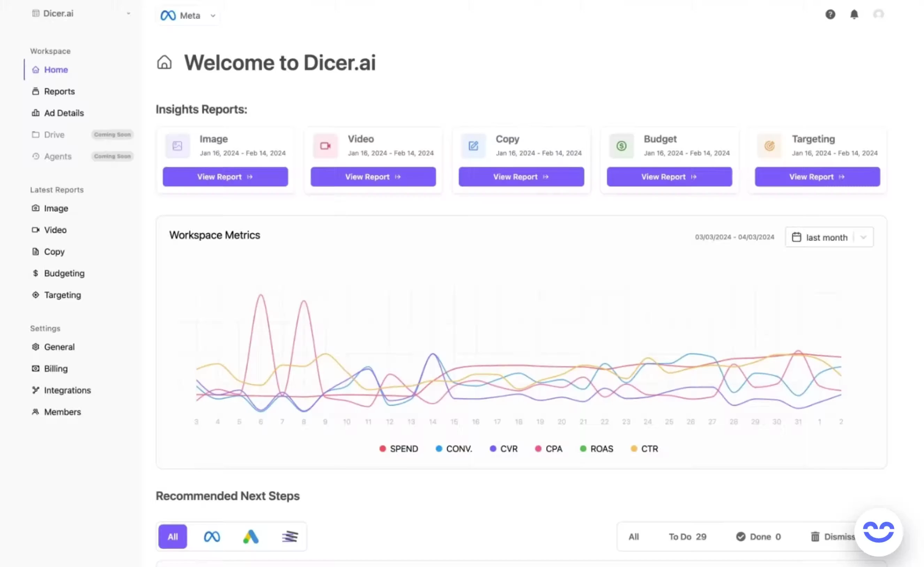This screenshot has width=924, height=567.
Task: Open latest Targeting report in sidebar
Action: [x=62, y=295]
